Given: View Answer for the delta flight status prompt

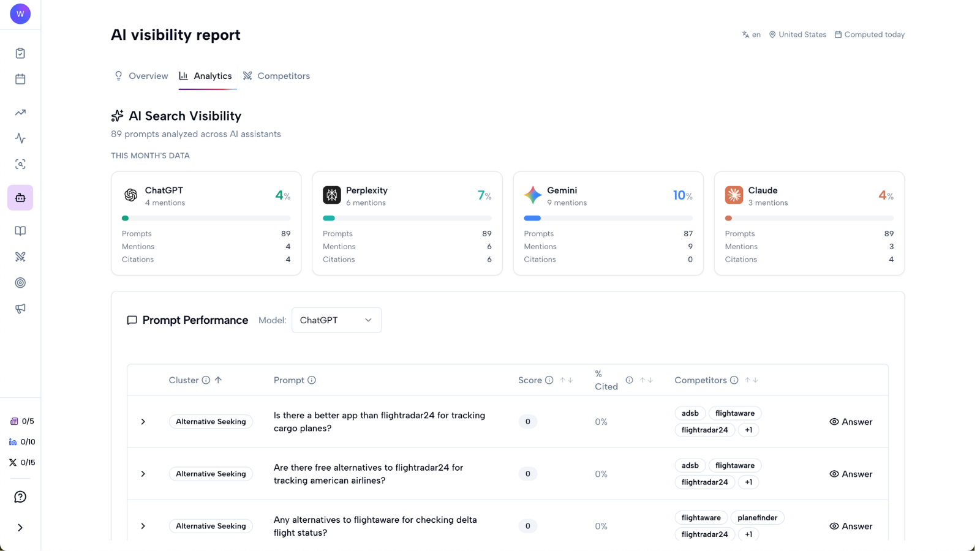Looking at the screenshot, I should tap(851, 526).
